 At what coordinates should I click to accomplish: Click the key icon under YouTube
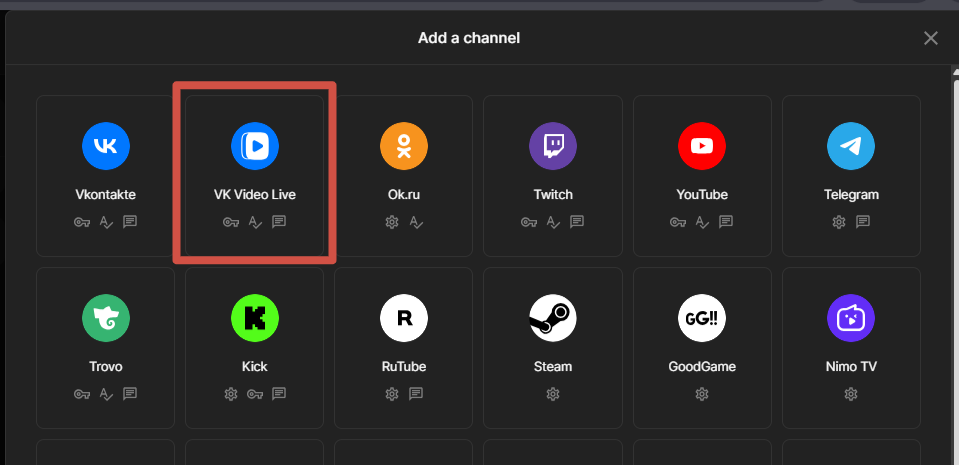click(x=678, y=222)
